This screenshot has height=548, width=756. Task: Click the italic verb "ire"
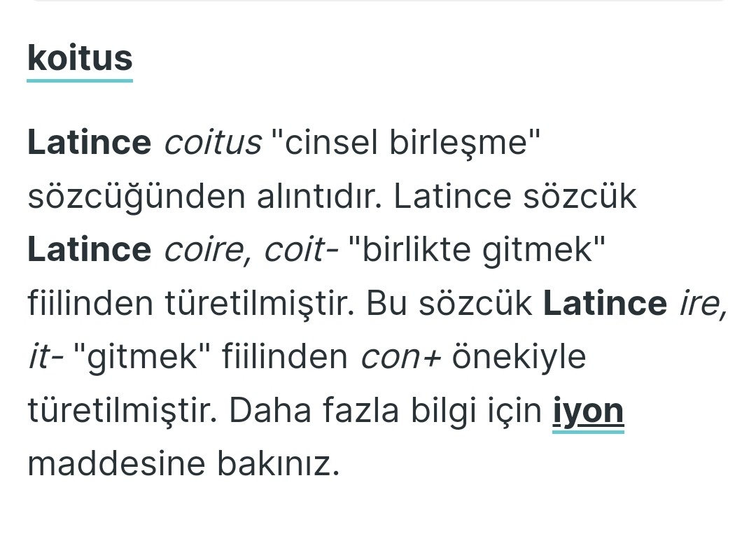pos(702,304)
